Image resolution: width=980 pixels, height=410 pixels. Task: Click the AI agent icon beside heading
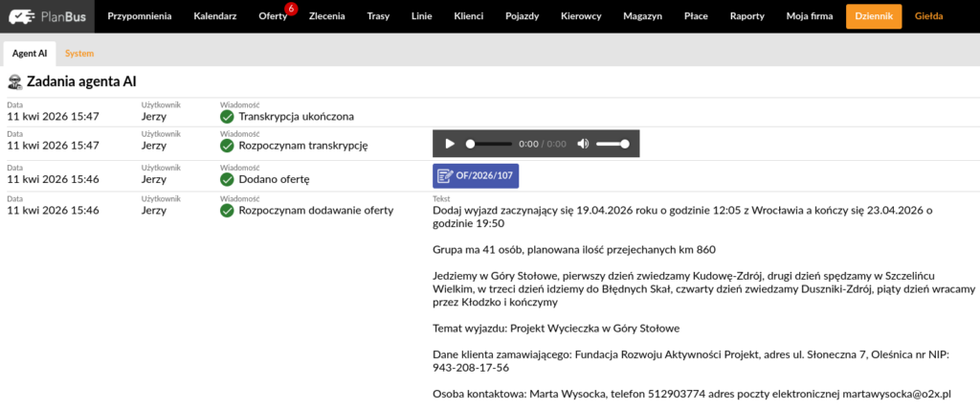coord(14,82)
